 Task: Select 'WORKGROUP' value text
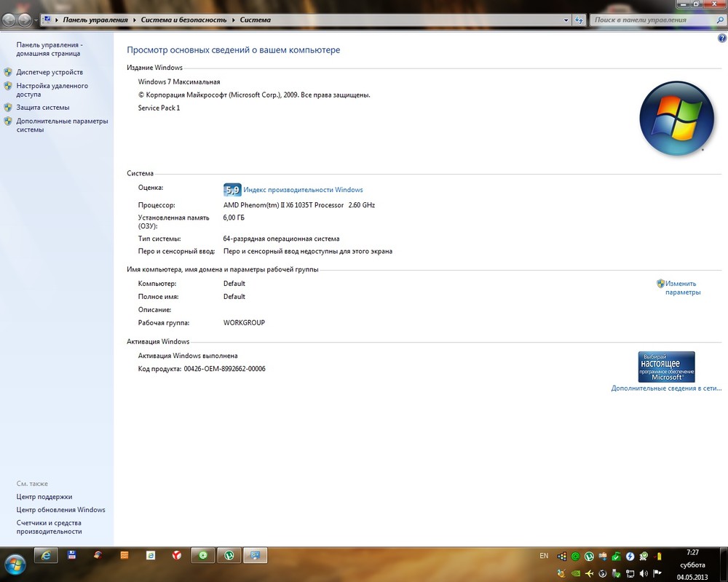[244, 322]
